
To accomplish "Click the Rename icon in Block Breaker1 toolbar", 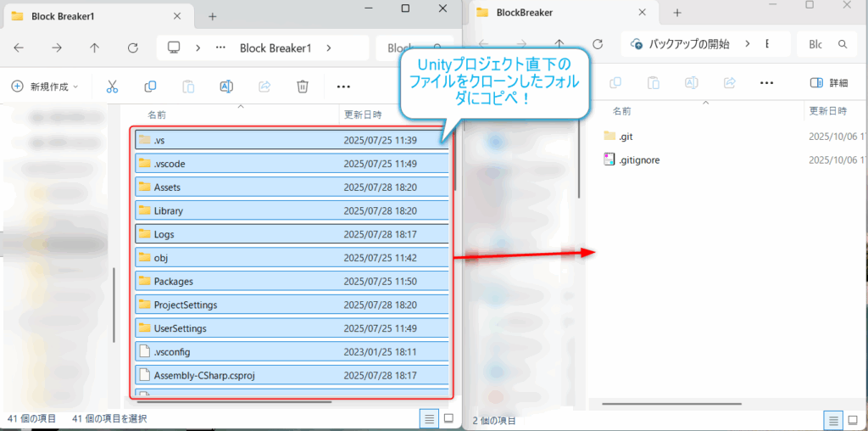I will click(226, 87).
